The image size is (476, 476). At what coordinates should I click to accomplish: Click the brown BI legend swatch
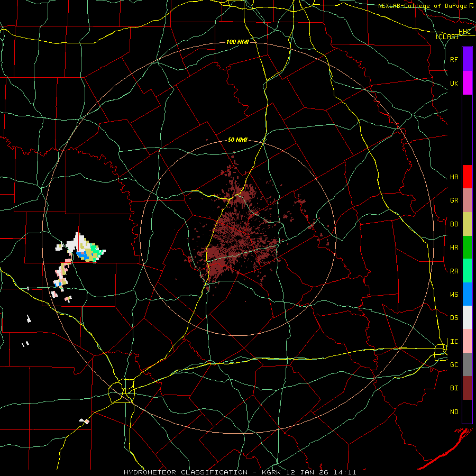pyautogui.click(x=467, y=388)
